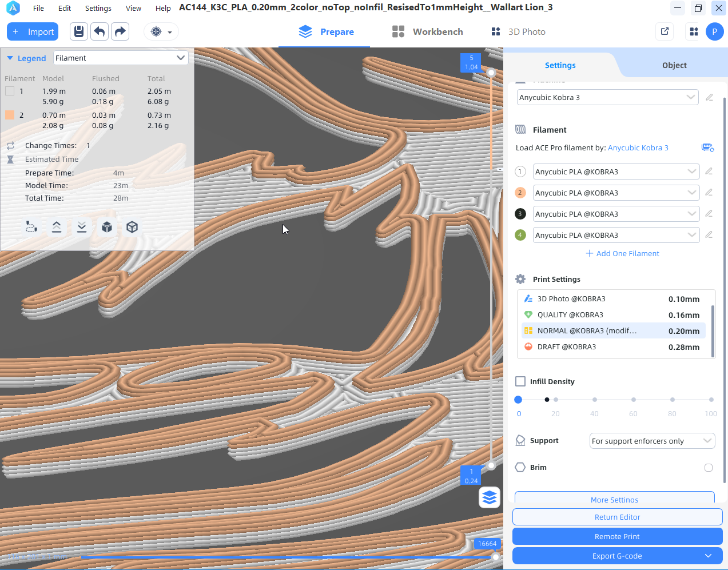
Task: Click the Save project icon
Action: 79,31
